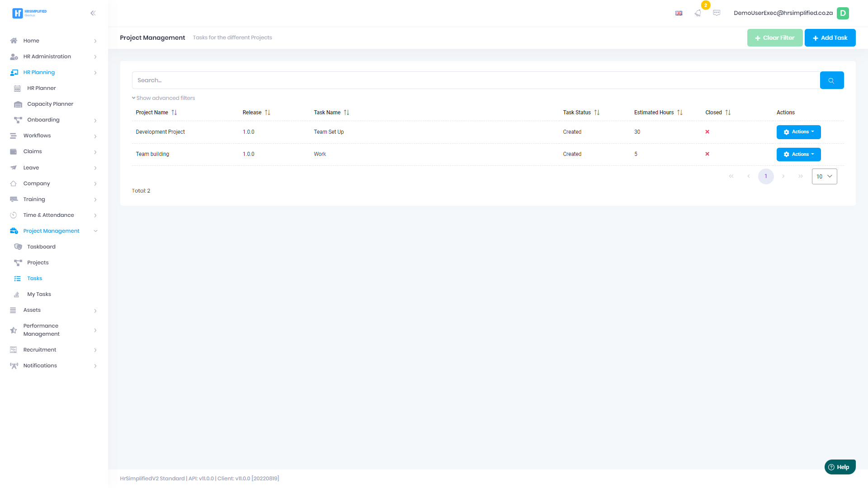
Task: Open the chat messages icon
Action: tap(717, 13)
